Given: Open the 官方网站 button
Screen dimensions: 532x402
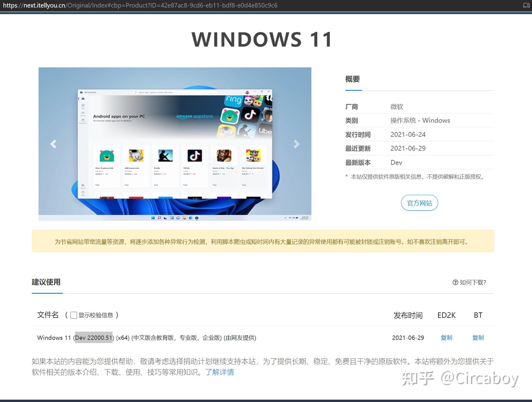Looking at the screenshot, I should pyautogui.click(x=419, y=203).
